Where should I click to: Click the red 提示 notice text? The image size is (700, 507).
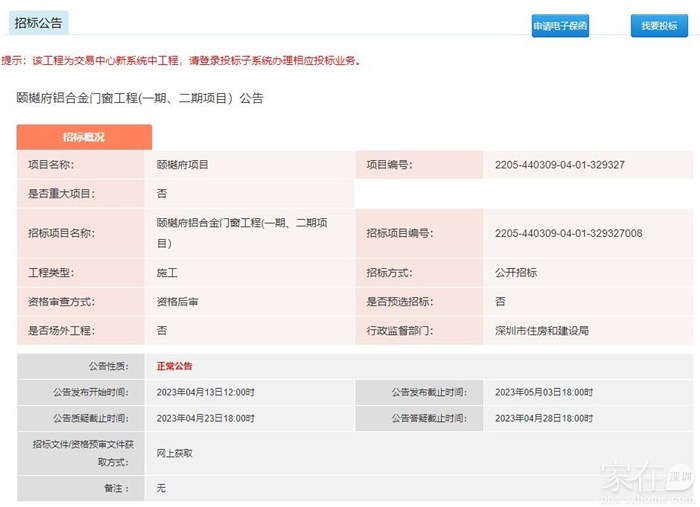click(180, 61)
